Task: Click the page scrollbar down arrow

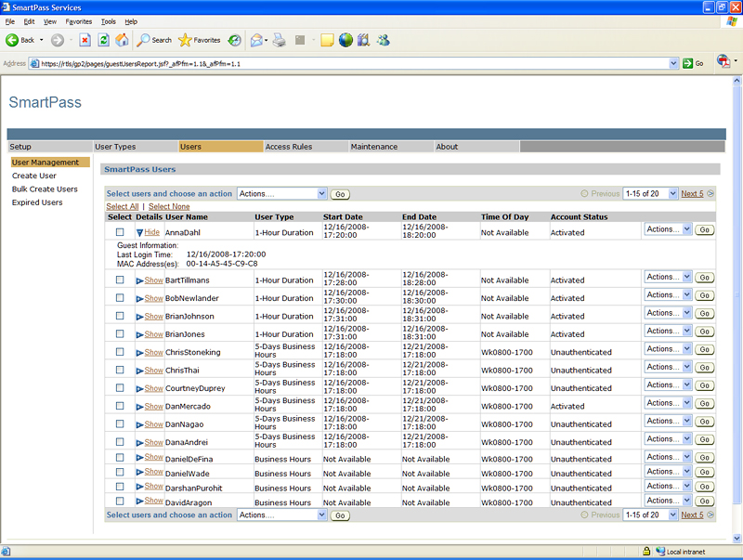Action: click(736, 539)
